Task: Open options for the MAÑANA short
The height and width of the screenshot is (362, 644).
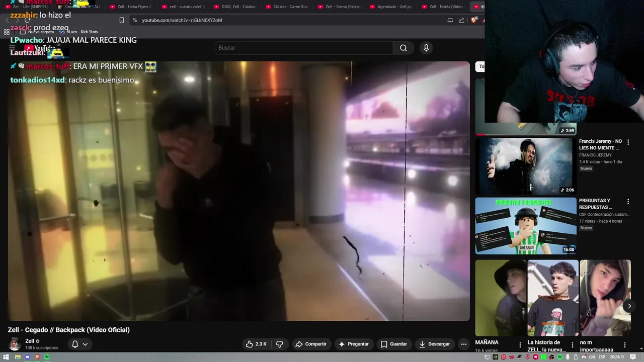Action: tap(520, 345)
